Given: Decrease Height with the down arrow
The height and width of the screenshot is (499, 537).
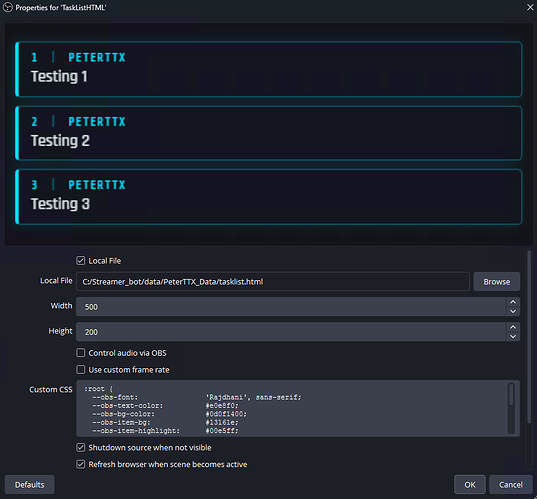Looking at the screenshot, I should 513,336.
